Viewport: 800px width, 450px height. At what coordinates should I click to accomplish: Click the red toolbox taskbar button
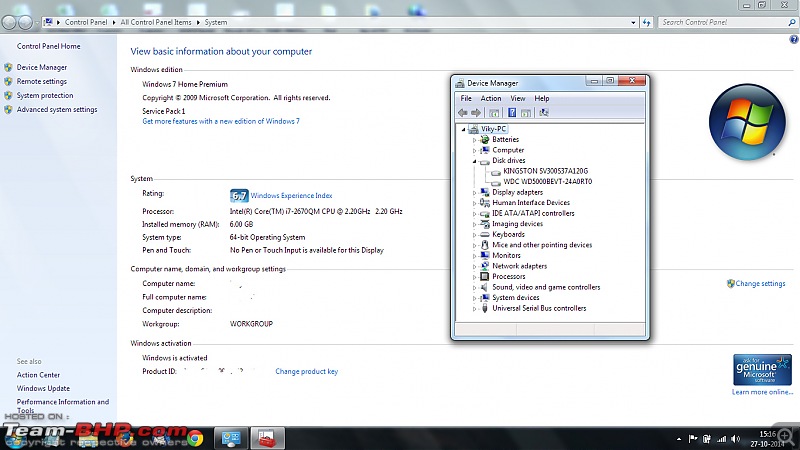pos(267,438)
